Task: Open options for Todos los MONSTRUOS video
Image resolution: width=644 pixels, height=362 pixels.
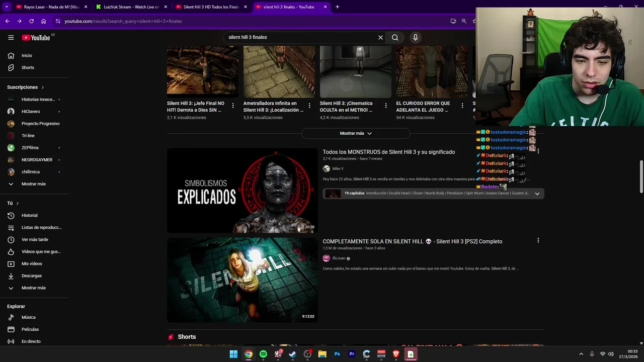Action: click(538, 151)
